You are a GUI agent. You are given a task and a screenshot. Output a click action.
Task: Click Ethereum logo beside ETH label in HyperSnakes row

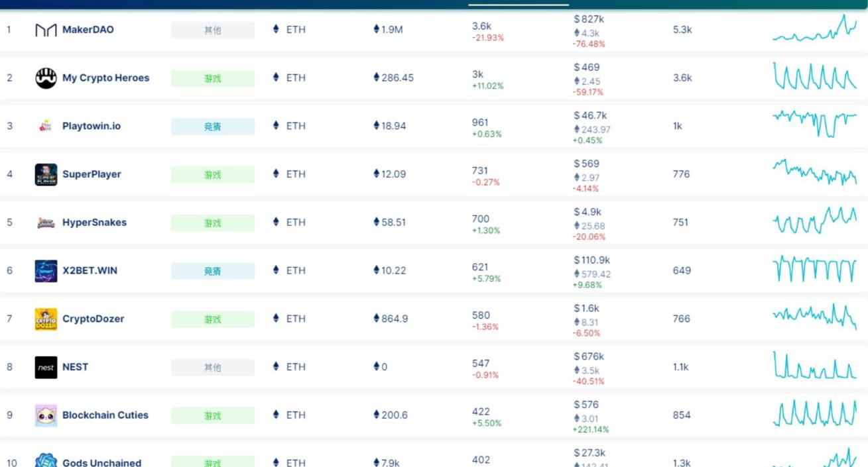277,222
